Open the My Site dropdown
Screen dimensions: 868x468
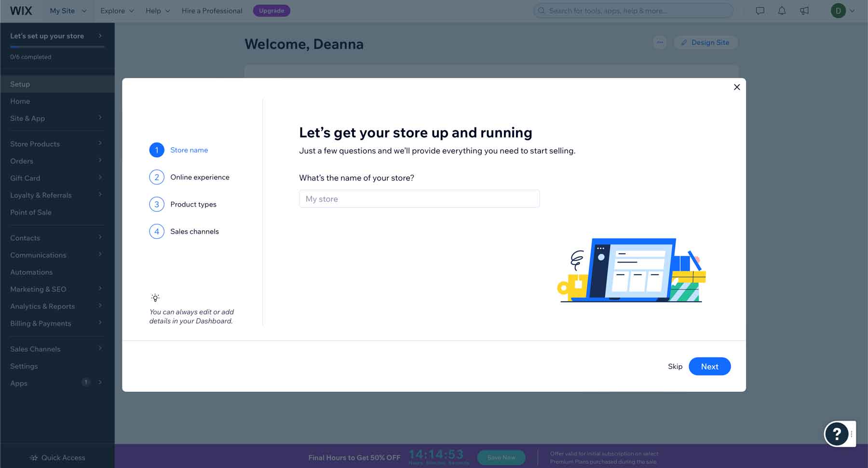(x=67, y=10)
